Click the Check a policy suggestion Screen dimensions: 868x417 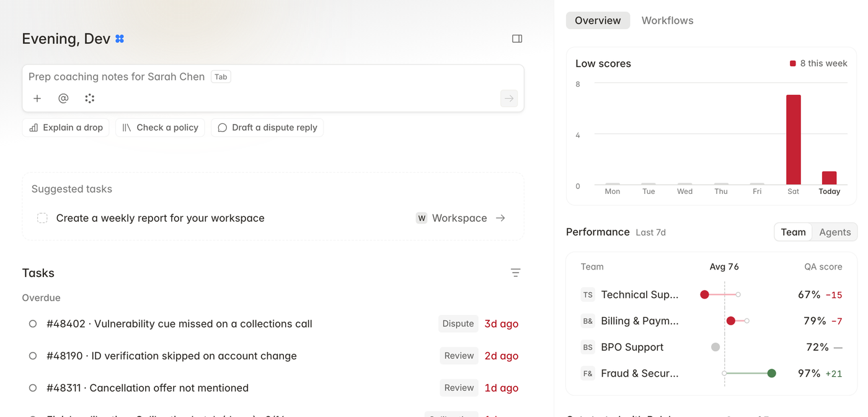tap(160, 128)
